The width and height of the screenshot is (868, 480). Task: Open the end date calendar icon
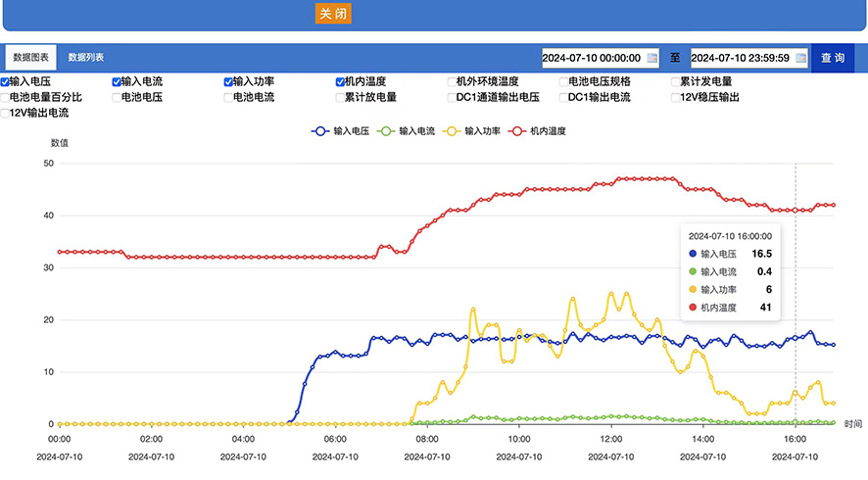click(x=800, y=58)
